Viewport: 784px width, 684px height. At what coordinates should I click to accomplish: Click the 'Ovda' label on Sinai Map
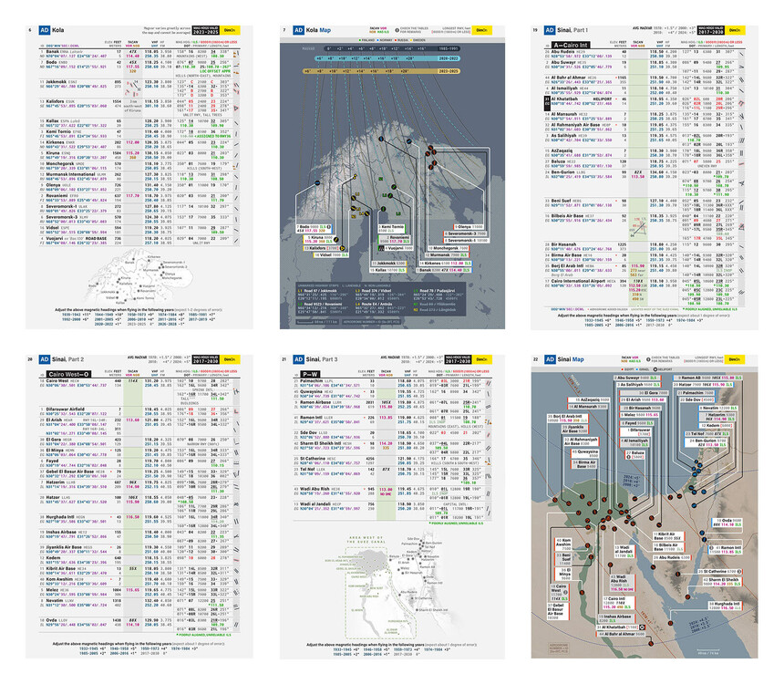(x=725, y=523)
